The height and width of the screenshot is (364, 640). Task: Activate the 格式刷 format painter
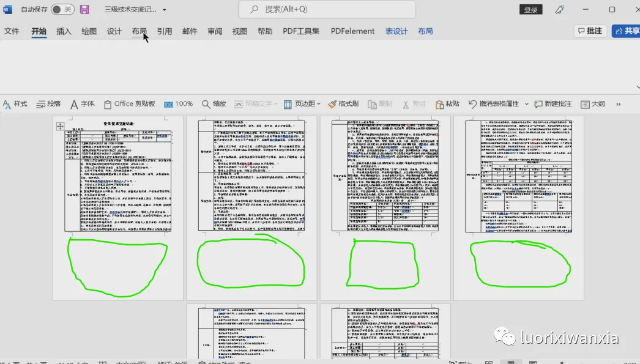[x=343, y=104]
